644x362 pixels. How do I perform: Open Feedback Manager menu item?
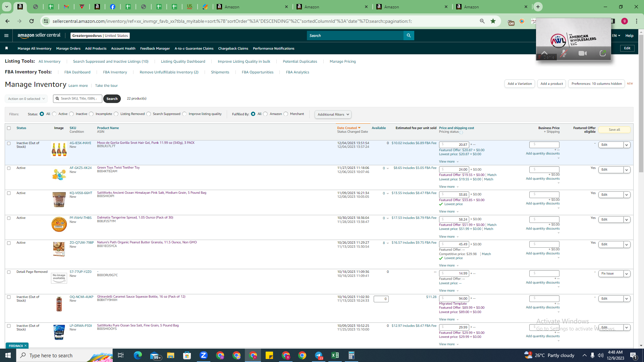coord(155,49)
